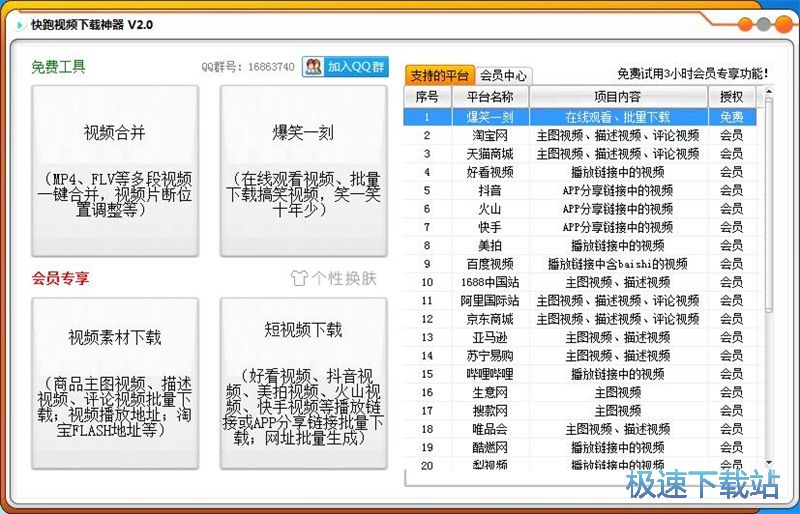Select the 亚马逊 row
The width and height of the screenshot is (800, 514).
[580, 337]
